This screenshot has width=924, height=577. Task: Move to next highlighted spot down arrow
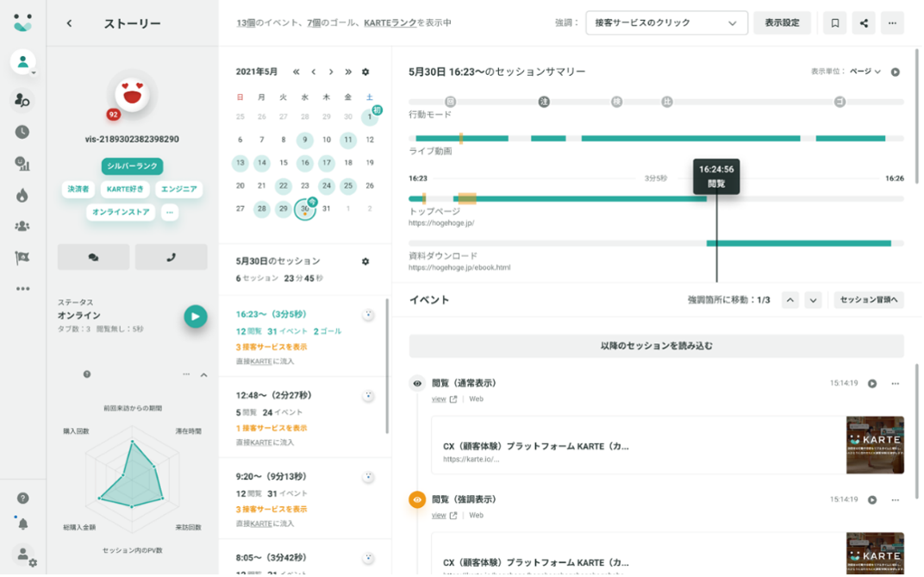click(813, 300)
